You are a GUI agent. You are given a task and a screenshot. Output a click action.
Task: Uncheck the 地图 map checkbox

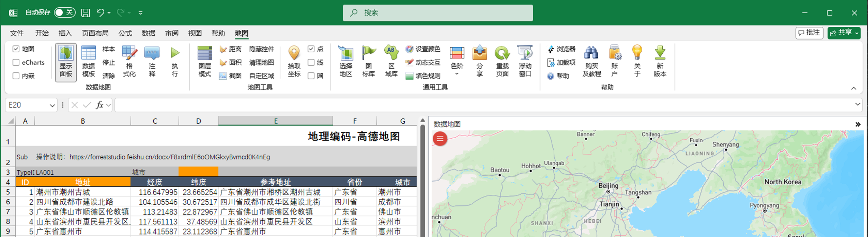pyautogui.click(x=16, y=49)
